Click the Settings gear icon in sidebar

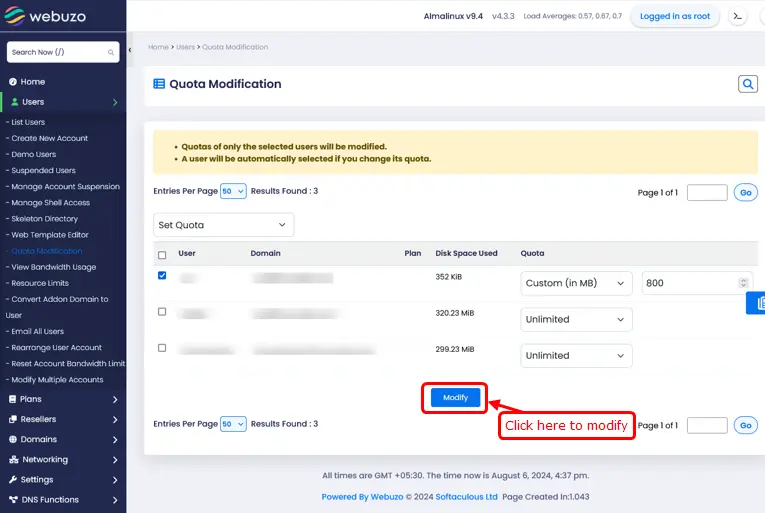tap(13, 480)
